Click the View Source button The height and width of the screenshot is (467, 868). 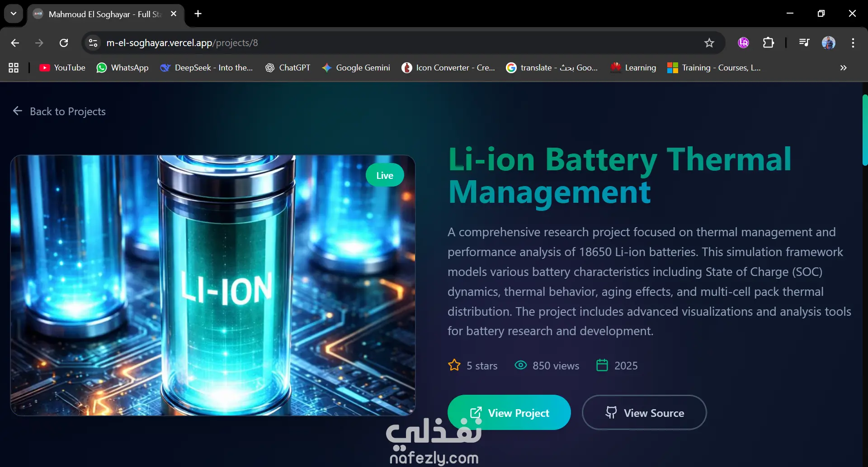click(644, 413)
